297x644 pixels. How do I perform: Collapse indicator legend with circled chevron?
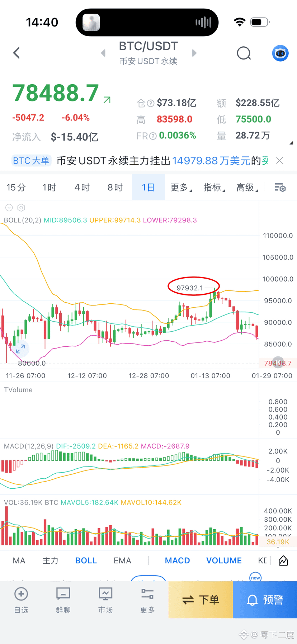tap(9, 208)
